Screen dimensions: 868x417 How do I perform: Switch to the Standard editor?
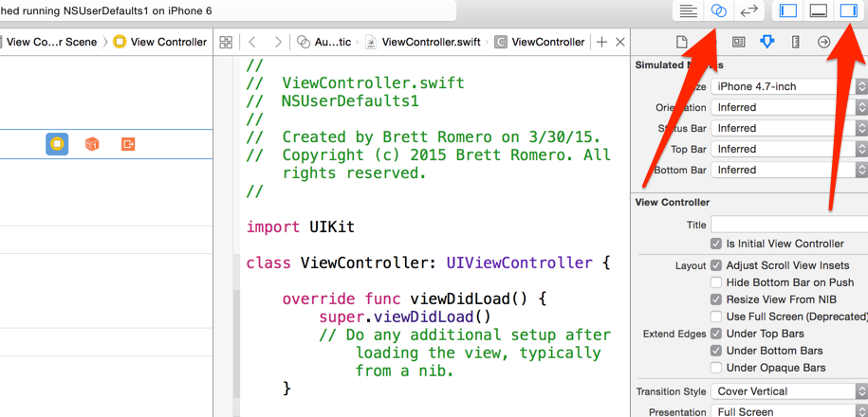click(688, 11)
